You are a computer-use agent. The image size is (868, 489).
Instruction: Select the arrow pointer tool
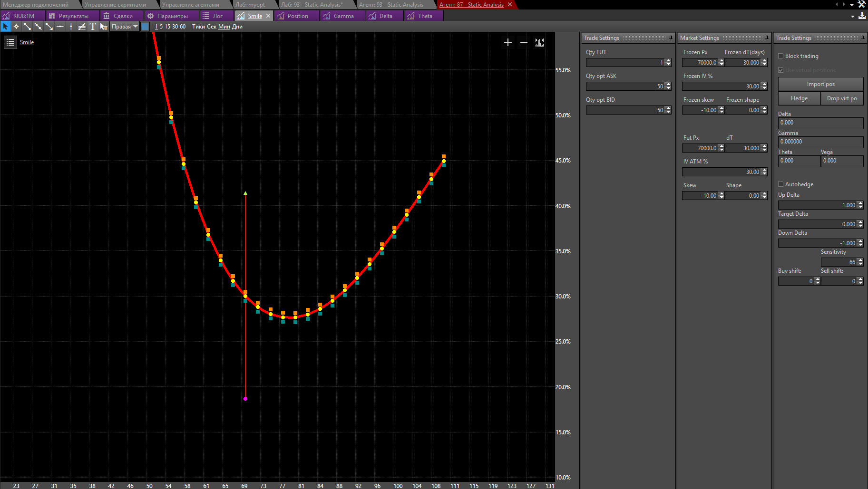coord(5,27)
